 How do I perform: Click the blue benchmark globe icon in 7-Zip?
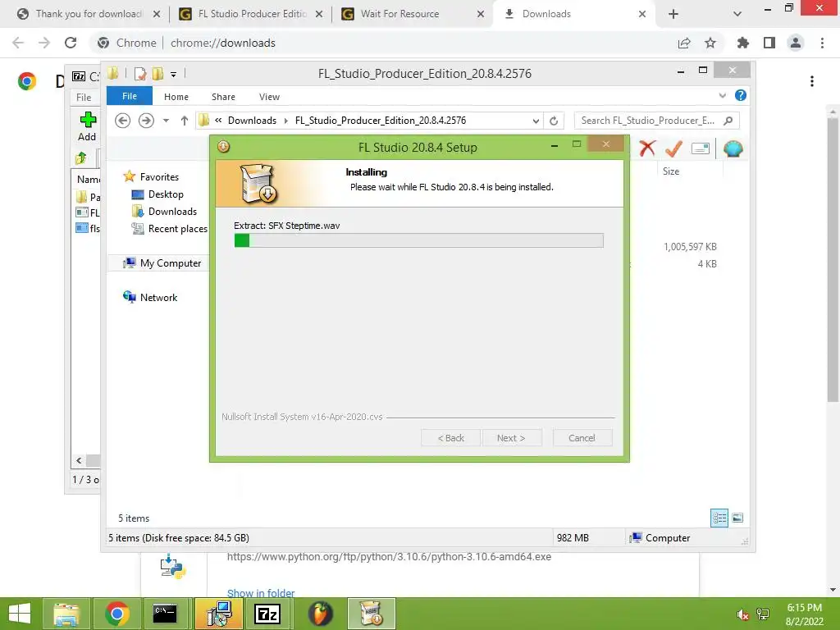pos(733,148)
